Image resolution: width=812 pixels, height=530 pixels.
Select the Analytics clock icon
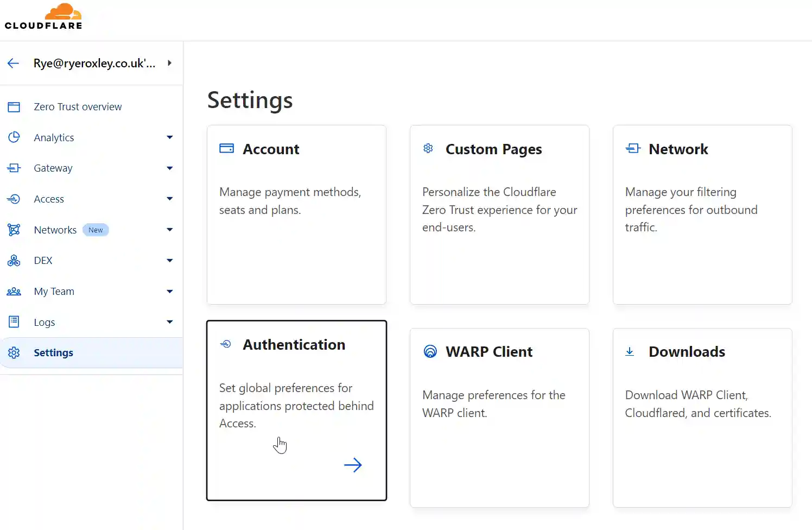[x=14, y=137]
